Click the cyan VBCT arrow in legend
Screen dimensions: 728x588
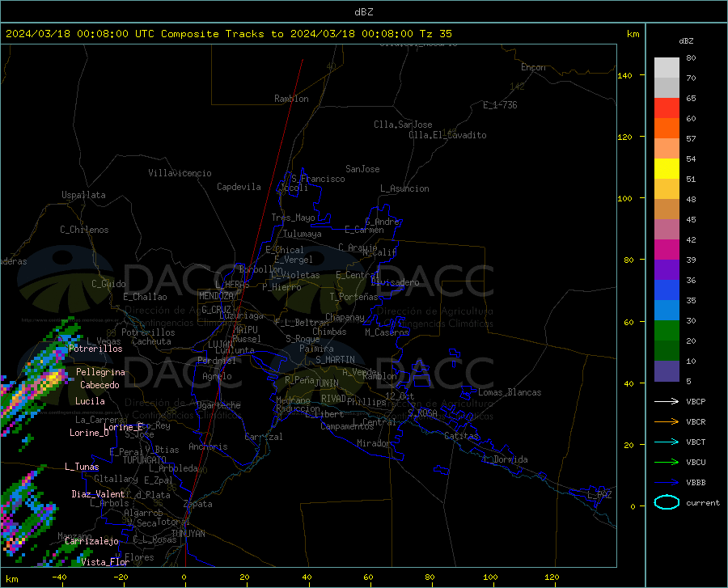pyautogui.click(x=667, y=442)
